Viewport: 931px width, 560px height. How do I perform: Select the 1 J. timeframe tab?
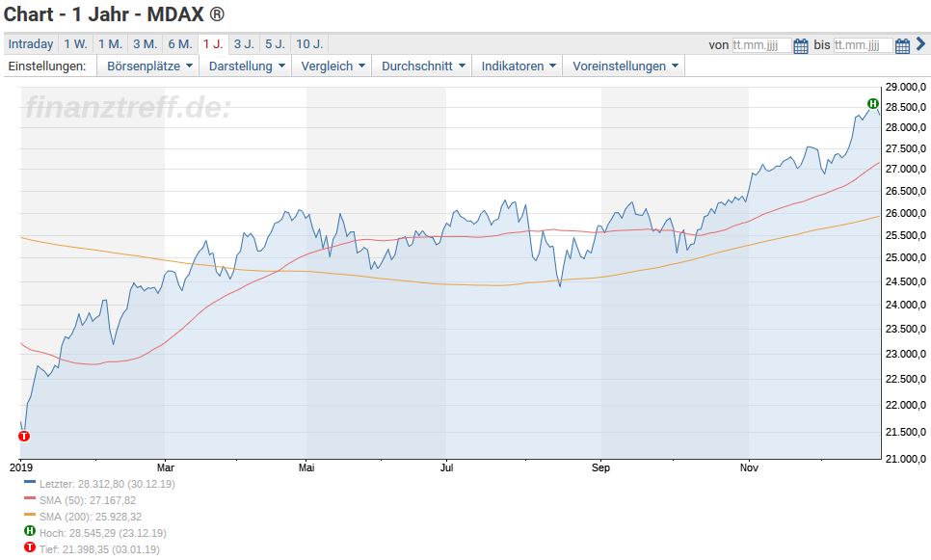[x=213, y=44]
